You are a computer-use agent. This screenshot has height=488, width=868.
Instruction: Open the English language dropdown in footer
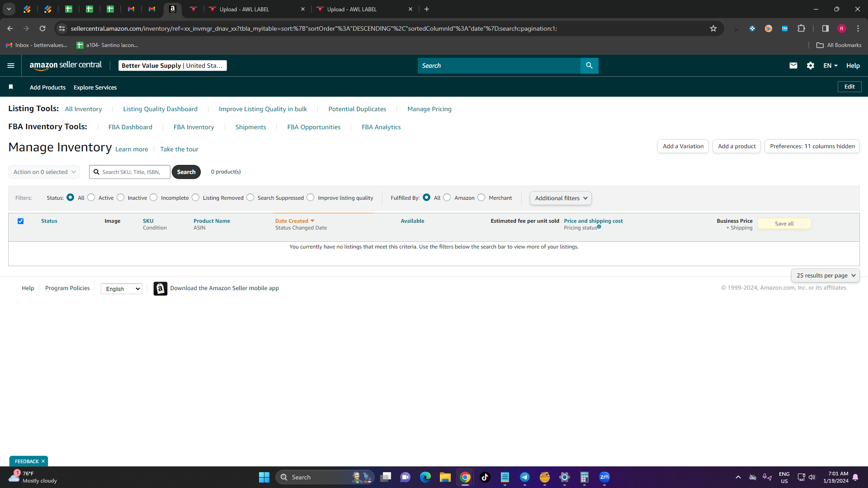[x=122, y=289]
